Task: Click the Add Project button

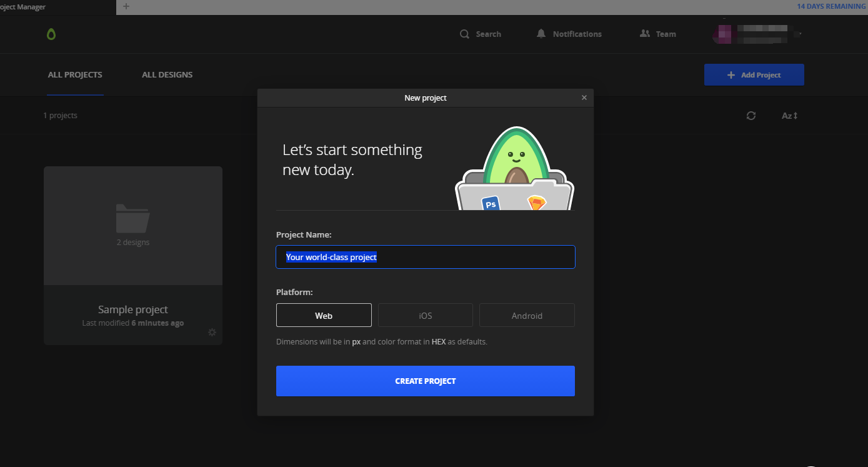Action: tap(754, 75)
